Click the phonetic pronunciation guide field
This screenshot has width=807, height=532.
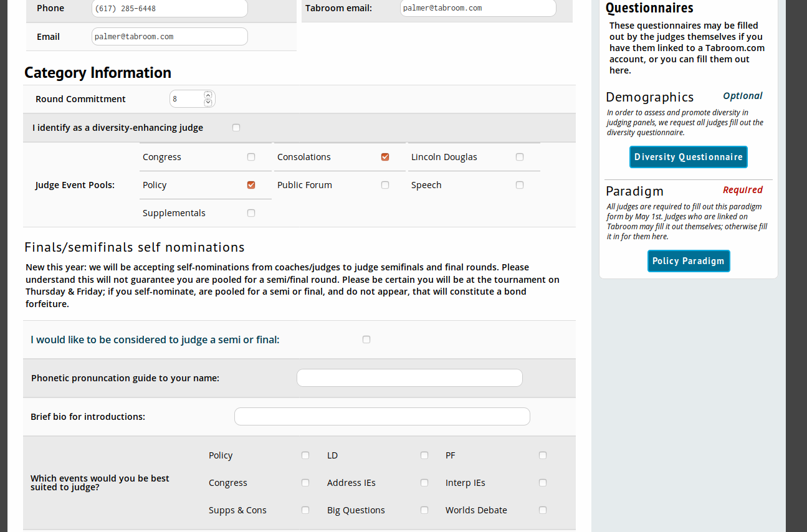pos(409,378)
